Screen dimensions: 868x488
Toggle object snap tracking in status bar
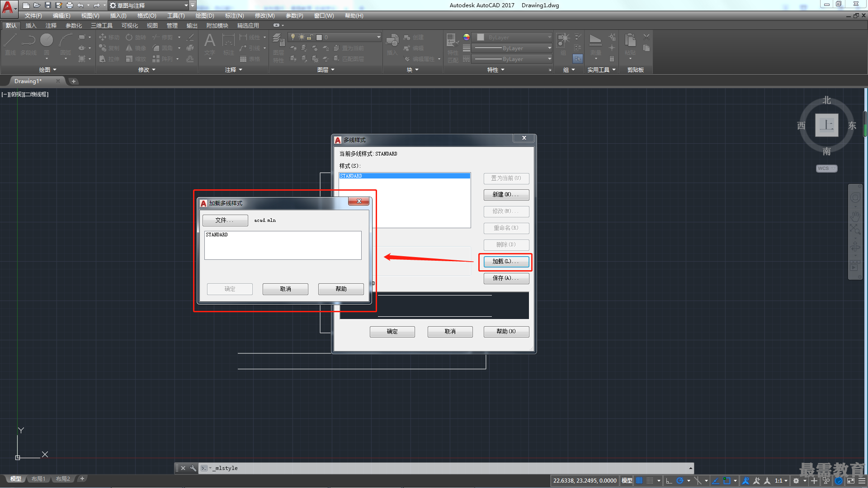pyautogui.click(x=716, y=481)
